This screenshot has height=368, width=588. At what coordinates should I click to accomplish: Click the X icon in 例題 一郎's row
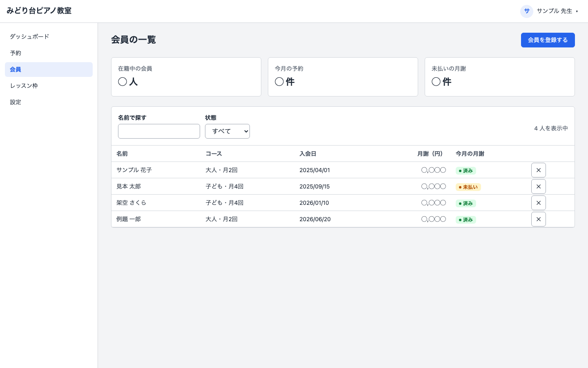pyautogui.click(x=538, y=219)
